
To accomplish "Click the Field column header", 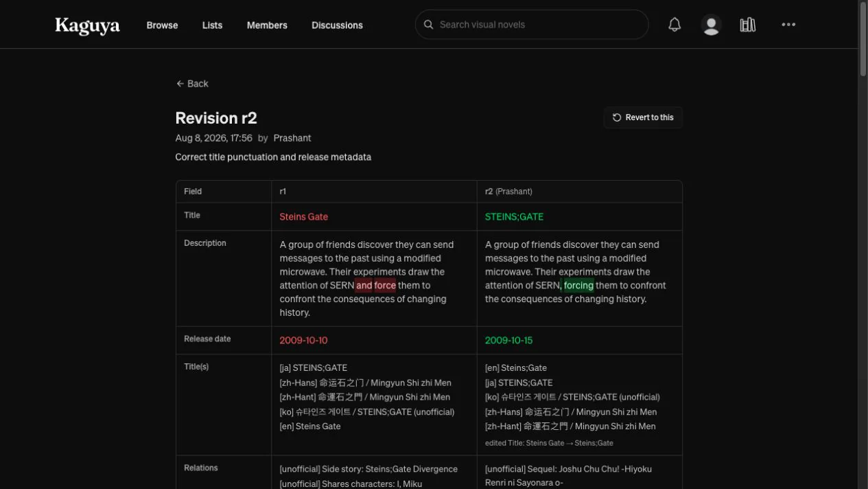I will click(193, 192).
